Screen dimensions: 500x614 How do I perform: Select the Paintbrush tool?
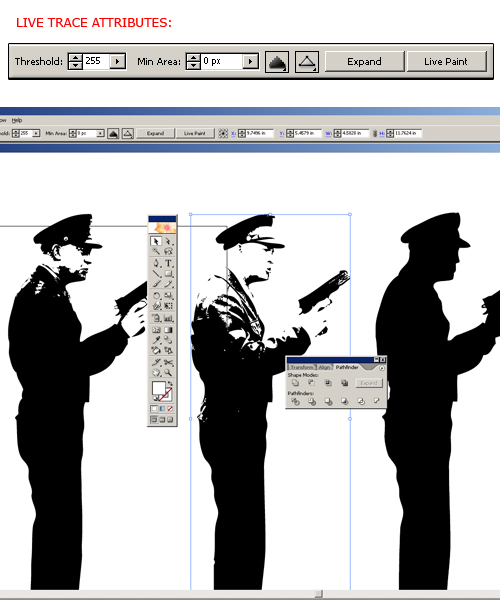(x=157, y=284)
